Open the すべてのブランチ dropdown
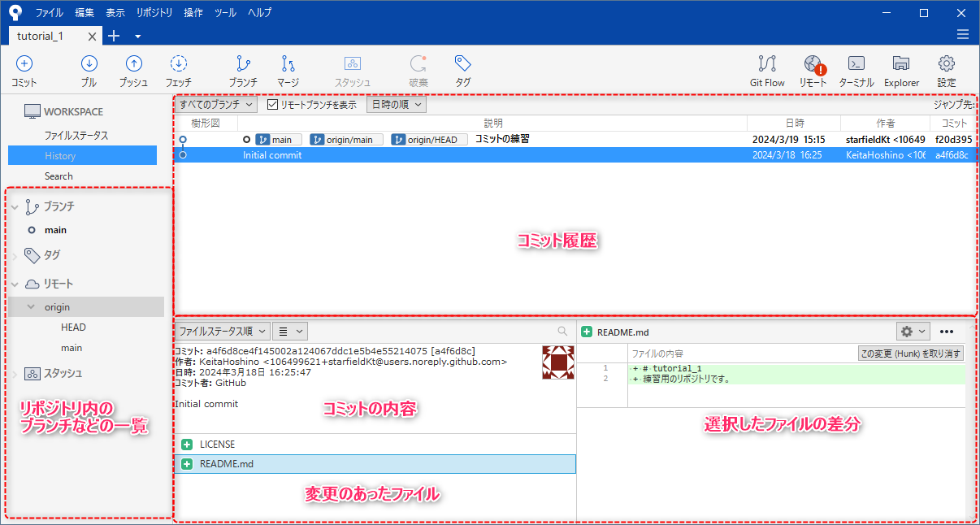Screen dimensions: 980x525 click(216, 105)
